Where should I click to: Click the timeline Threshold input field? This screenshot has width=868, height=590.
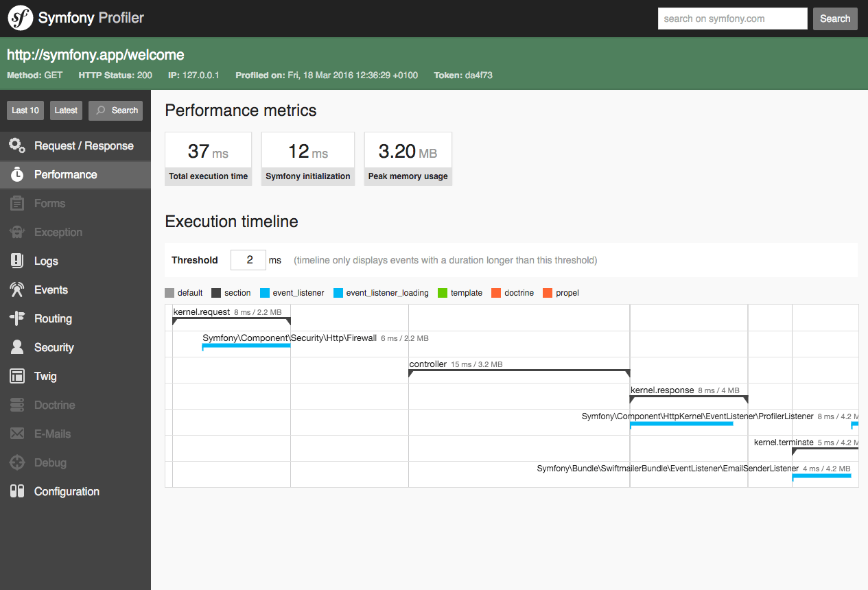point(248,260)
